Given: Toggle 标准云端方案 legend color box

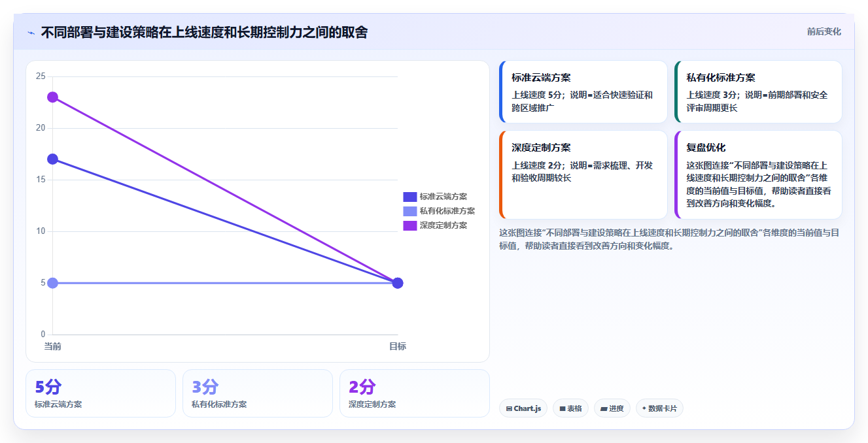Looking at the screenshot, I should 409,197.
